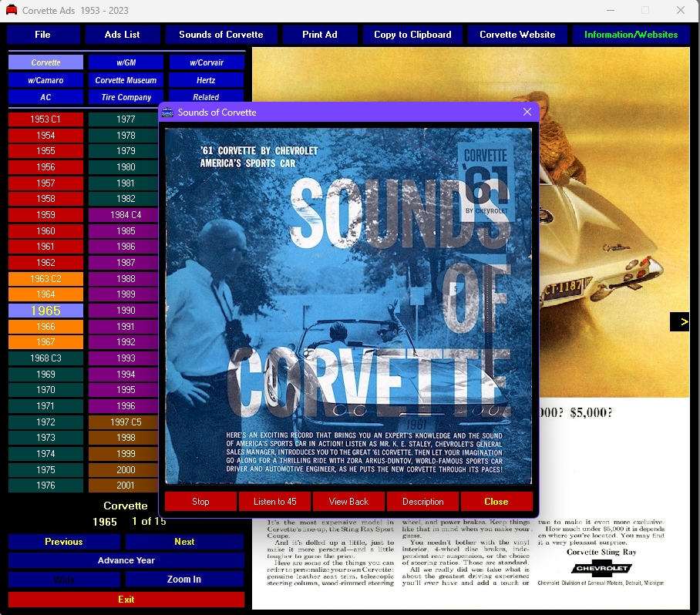
Task: Click Advance Year
Action: tap(126, 560)
